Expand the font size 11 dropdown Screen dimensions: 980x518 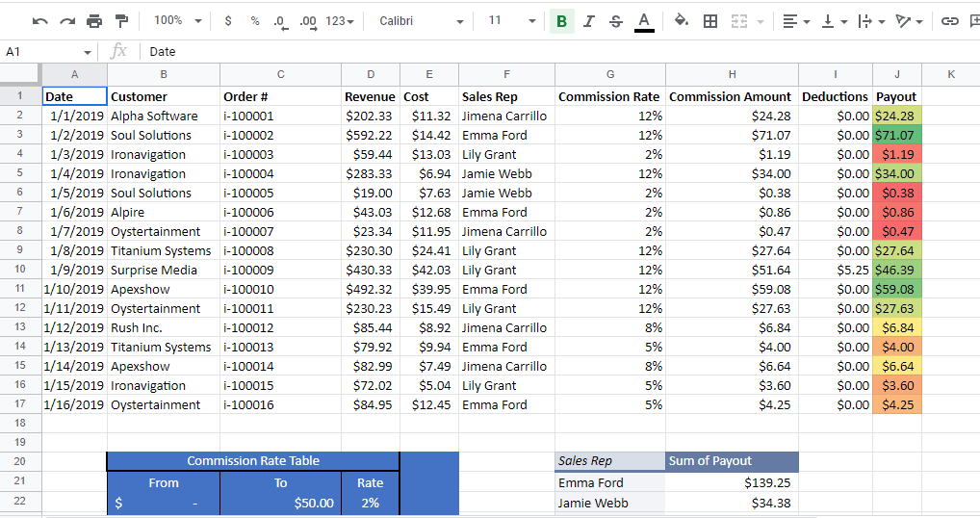coord(510,21)
